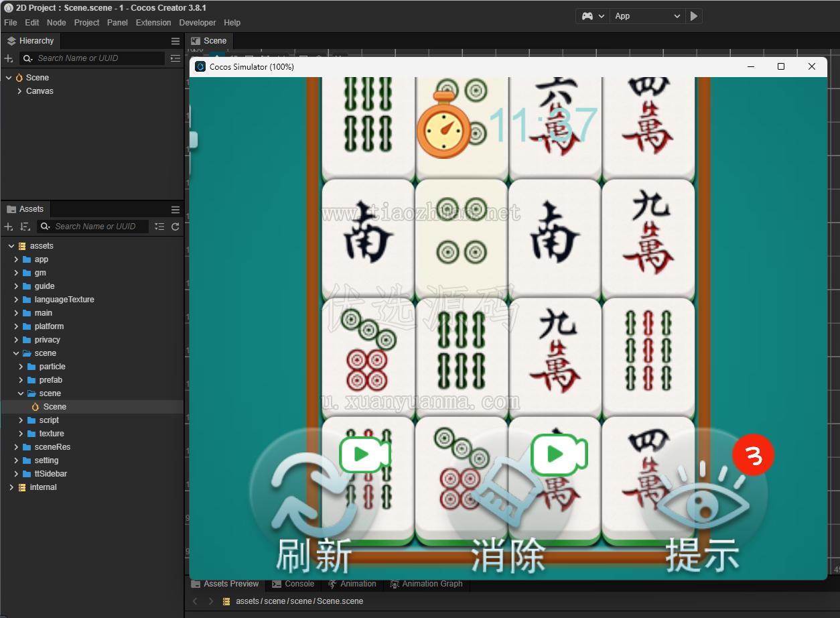Click the expand/collapse all icon in Hierarchy
840x618 pixels.
click(176, 58)
